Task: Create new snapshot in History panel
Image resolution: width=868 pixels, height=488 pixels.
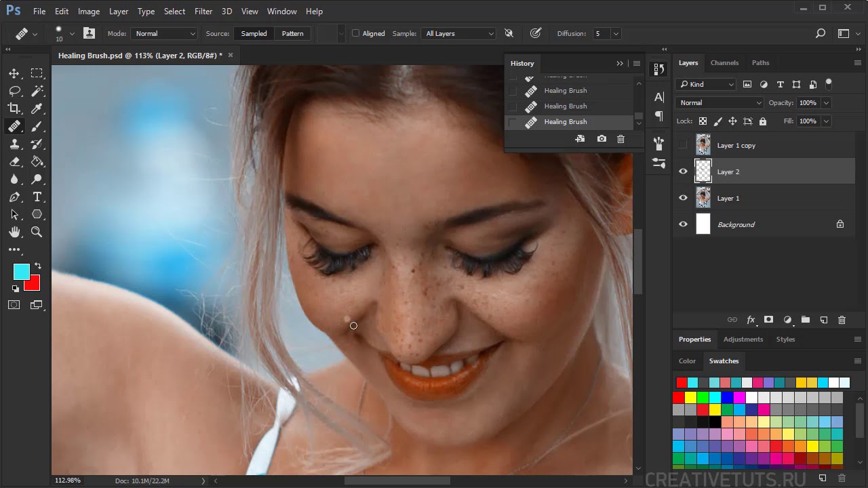Action: [x=601, y=139]
